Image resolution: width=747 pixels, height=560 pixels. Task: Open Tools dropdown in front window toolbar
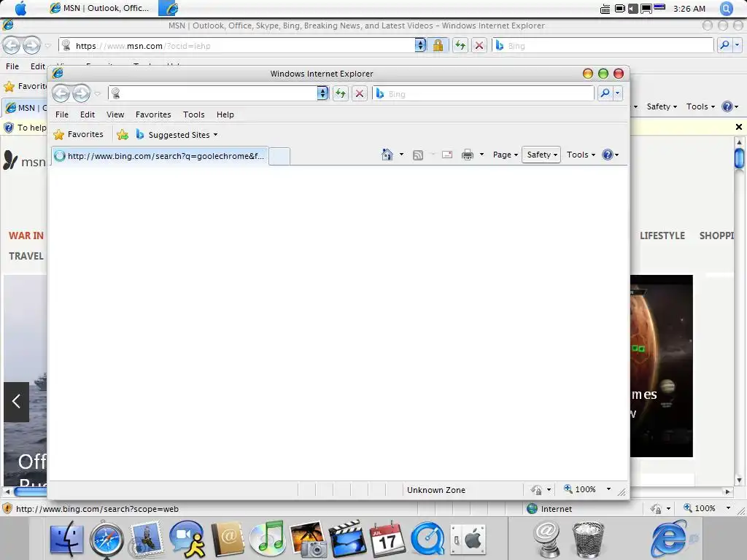coord(581,155)
